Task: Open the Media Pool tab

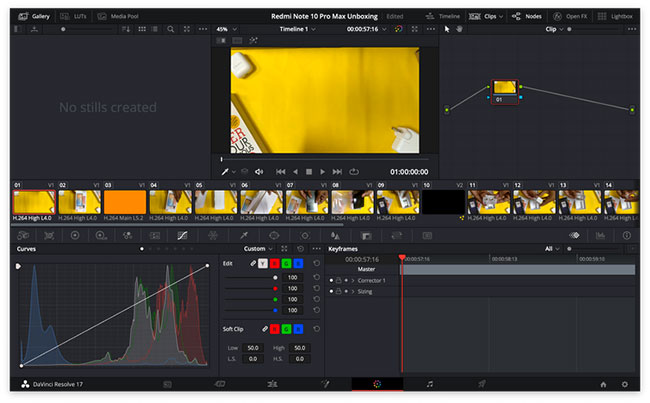Action: (118, 17)
